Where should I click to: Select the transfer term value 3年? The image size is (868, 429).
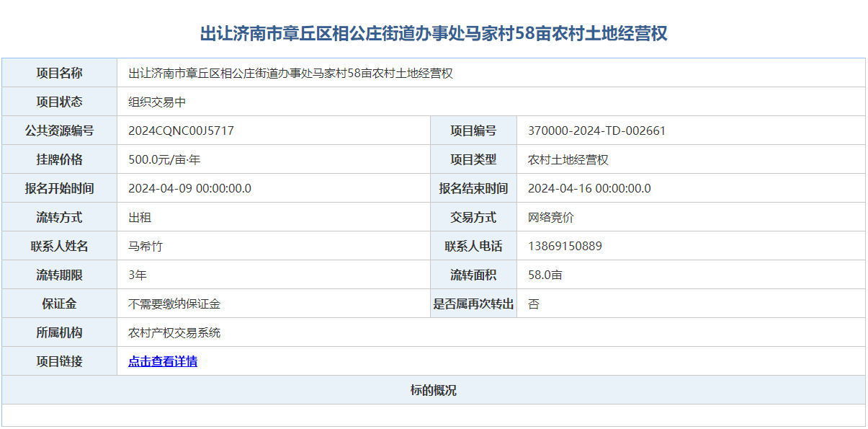138,275
